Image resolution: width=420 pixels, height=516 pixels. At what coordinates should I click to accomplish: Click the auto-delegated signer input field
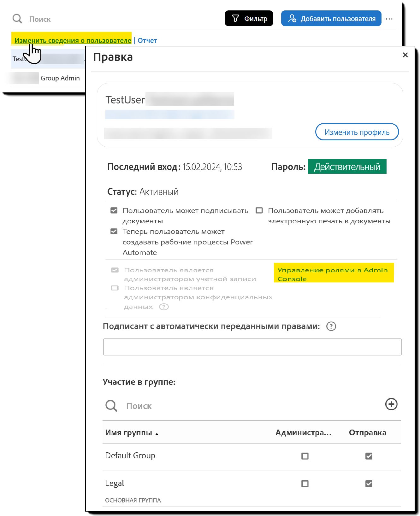point(252,347)
